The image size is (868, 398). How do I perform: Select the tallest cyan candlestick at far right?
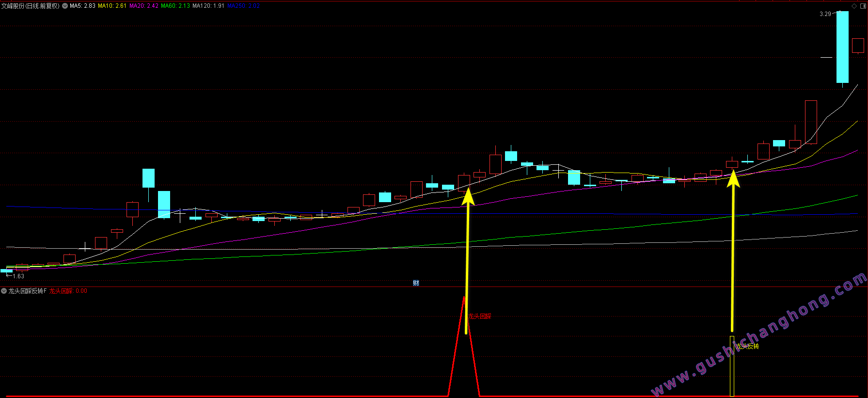coord(842,47)
